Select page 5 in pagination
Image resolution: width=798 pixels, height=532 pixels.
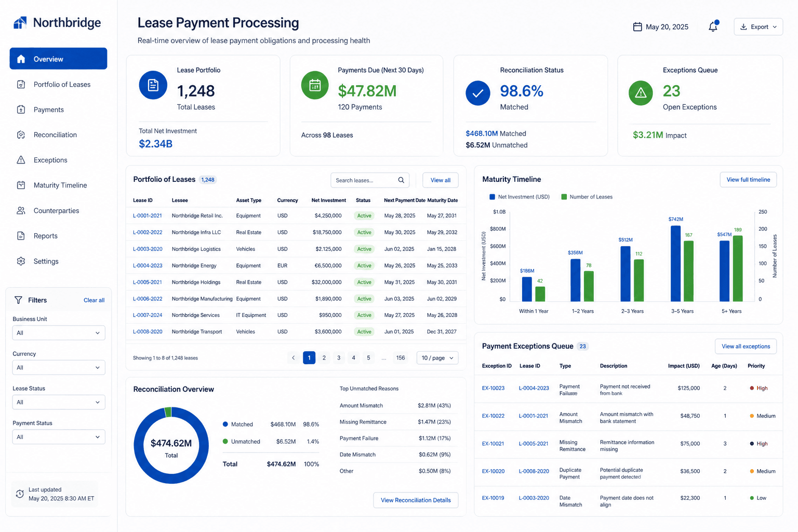pyautogui.click(x=368, y=358)
